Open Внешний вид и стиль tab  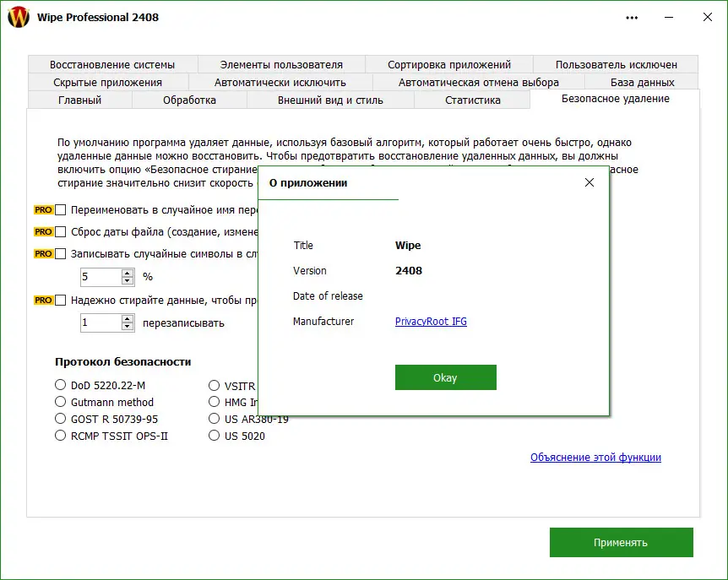click(x=330, y=100)
